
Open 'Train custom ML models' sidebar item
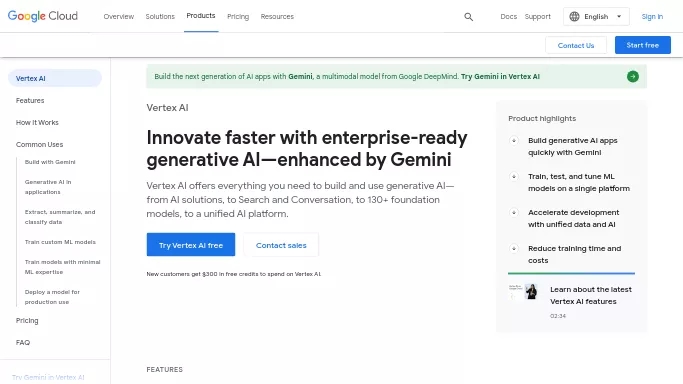coord(60,242)
